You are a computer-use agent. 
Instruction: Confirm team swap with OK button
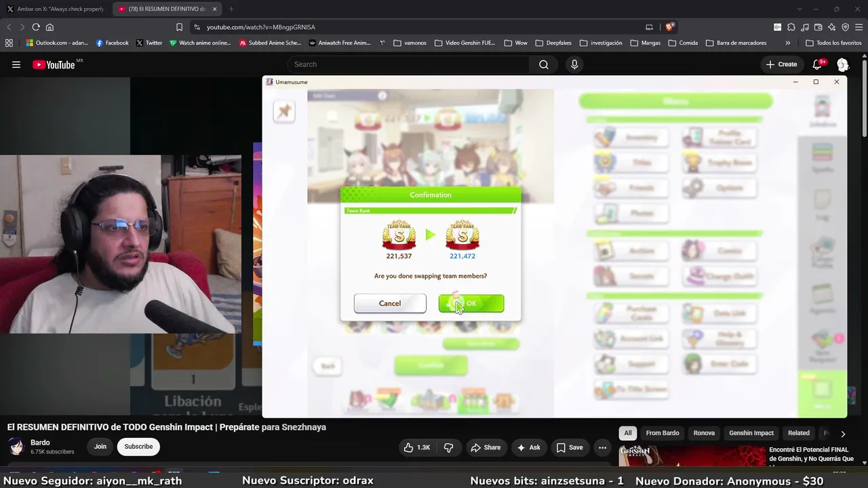pos(471,304)
